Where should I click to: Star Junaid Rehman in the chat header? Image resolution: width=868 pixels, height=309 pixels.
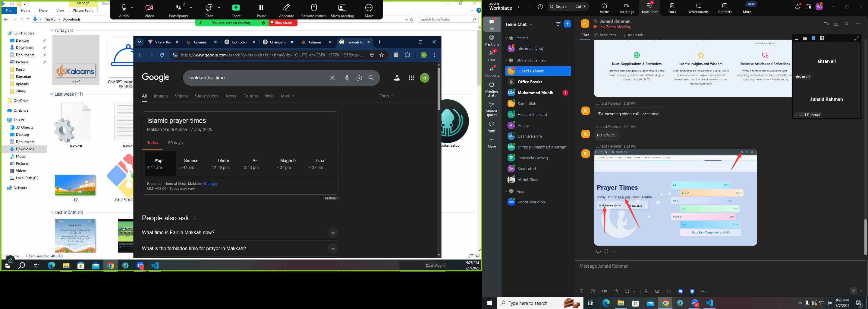(x=596, y=21)
